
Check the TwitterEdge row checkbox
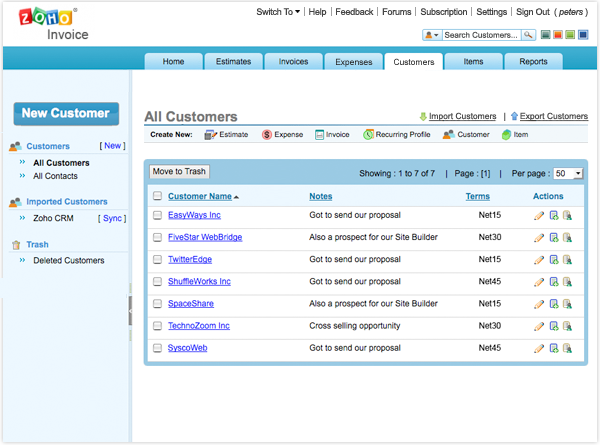(x=157, y=259)
